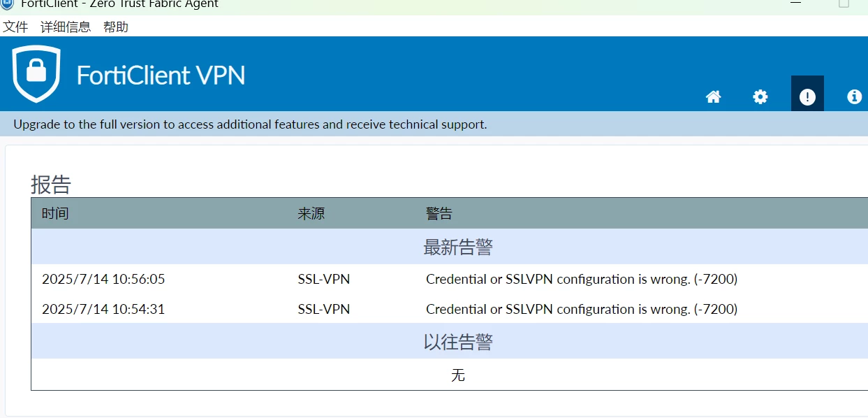Click SSL-VPN source in 10:56:05 row
Image resolution: width=868 pixels, height=418 pixels.
point(324,280)
